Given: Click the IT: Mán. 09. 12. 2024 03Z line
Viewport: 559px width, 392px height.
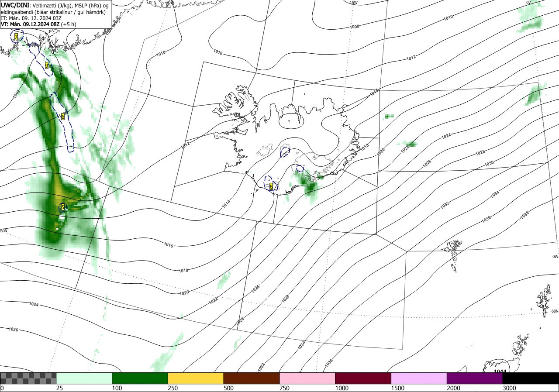Looking at the screenshot, I should 31,18.
